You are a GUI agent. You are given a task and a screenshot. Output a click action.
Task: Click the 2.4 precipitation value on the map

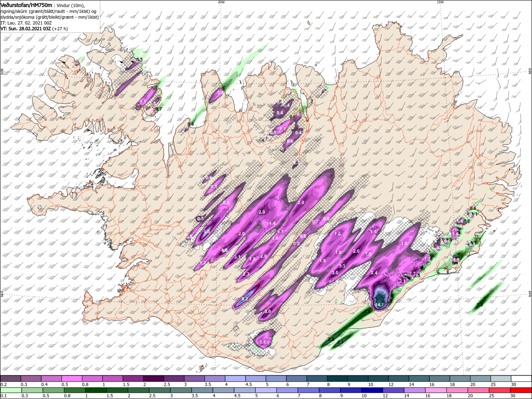[x=374, y=273]
